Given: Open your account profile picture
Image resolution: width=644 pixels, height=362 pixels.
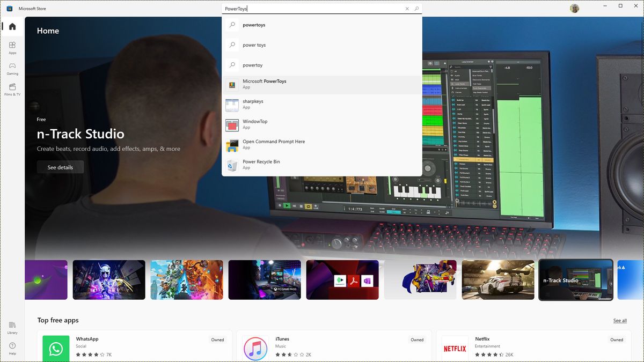Looking at the screenshot, I should pyautogui.click(x=575, y=8).
